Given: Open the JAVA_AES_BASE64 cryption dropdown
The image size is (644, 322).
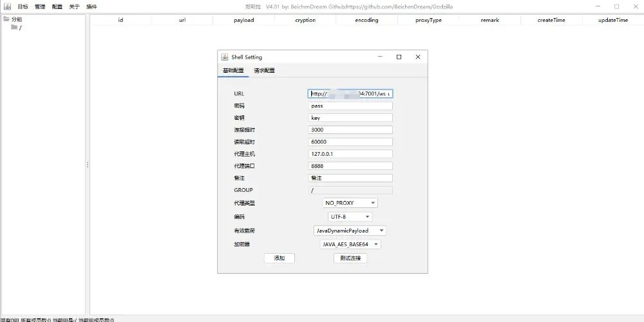Looking at the screenshot, I should (350, 244).
